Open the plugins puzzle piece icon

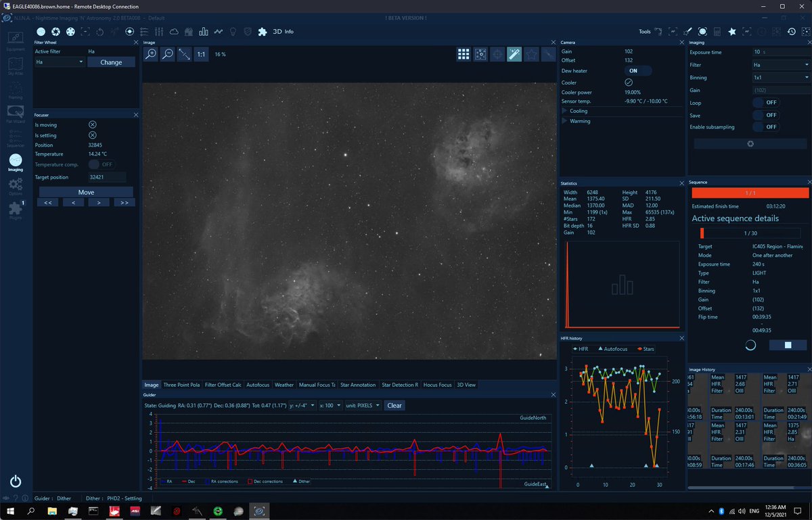coord(263,31)
